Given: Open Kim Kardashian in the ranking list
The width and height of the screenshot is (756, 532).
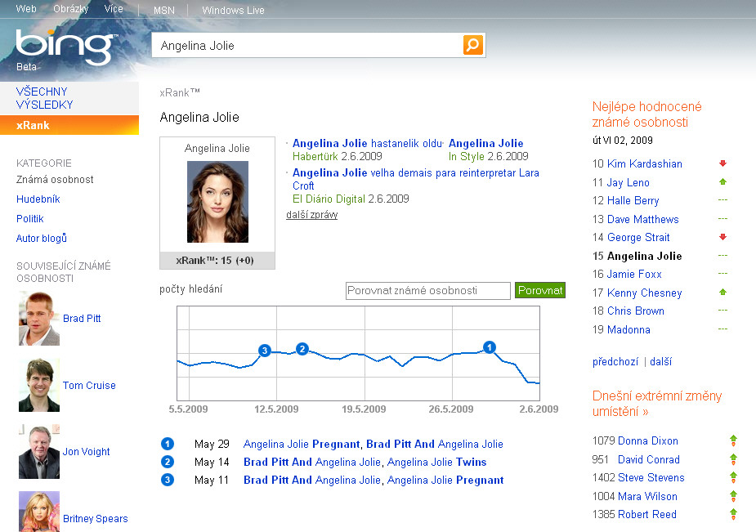Looking at the screenshot, I should point(645,163).
